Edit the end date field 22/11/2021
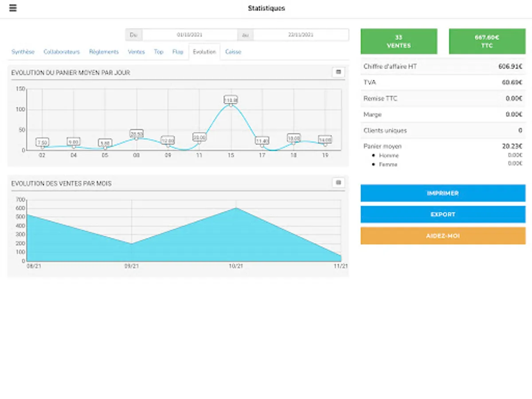The height and width of the screenshot is (399, 532). [x=301, y=35]
